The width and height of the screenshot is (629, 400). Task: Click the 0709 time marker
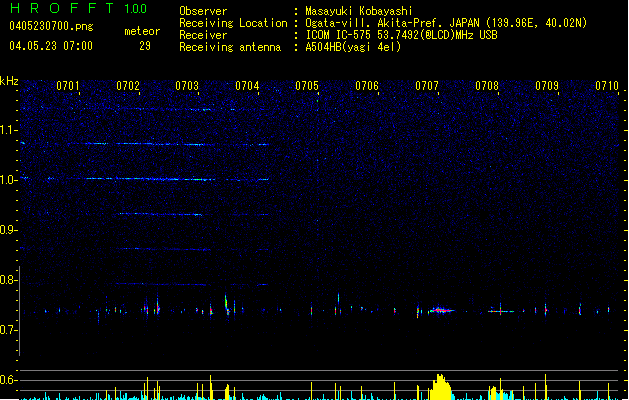tap(547, 86)
